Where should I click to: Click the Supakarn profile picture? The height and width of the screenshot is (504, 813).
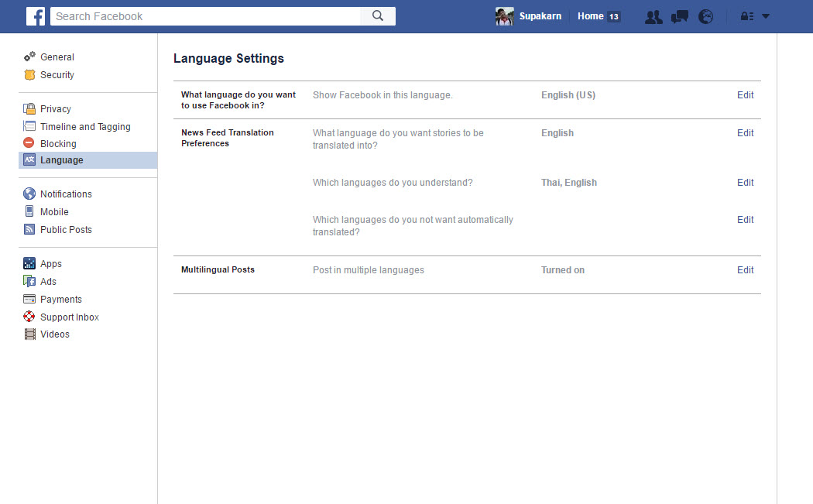[505, 16]
